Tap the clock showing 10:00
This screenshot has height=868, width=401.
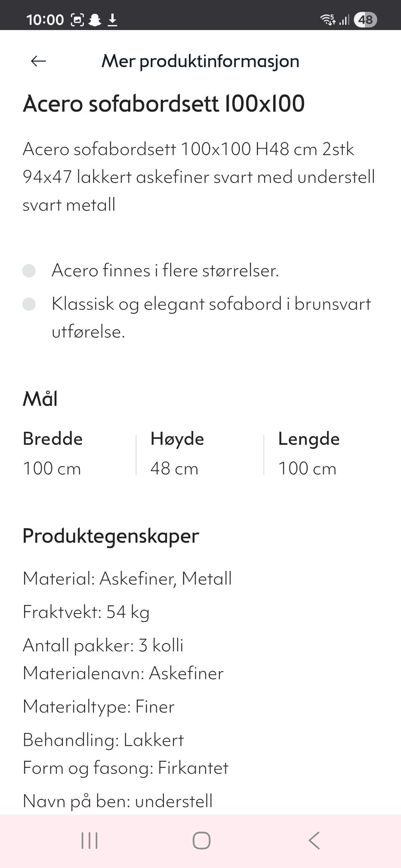pos(45,19)
